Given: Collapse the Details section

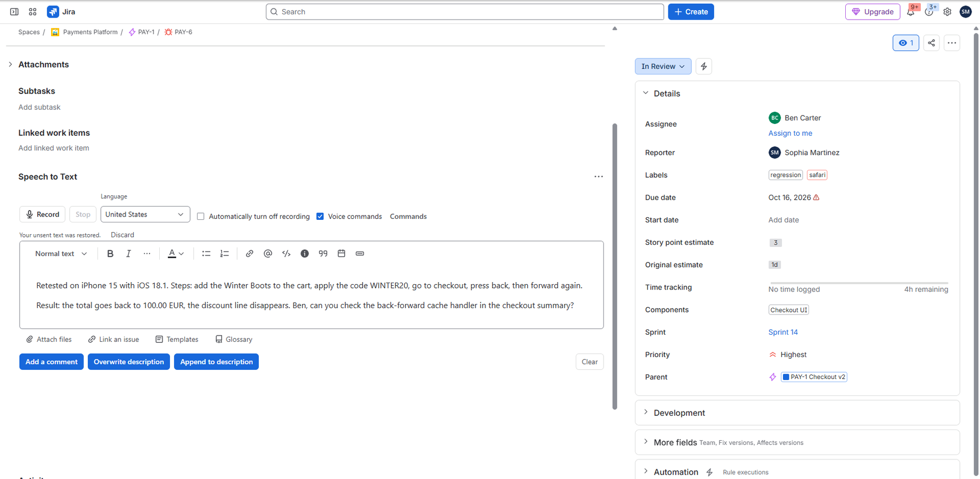Looking at the screenshot, I should pyautogui.click(x=646, y=93).
